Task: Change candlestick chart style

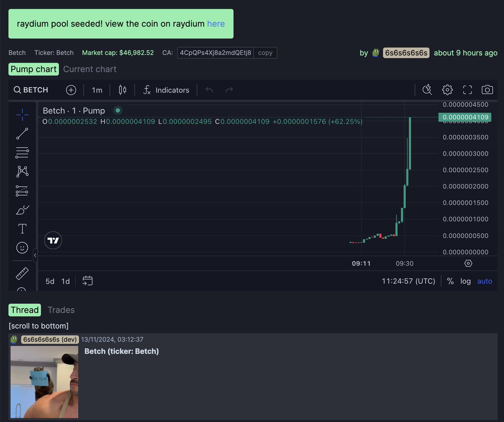Action: (x=123, y=90)
